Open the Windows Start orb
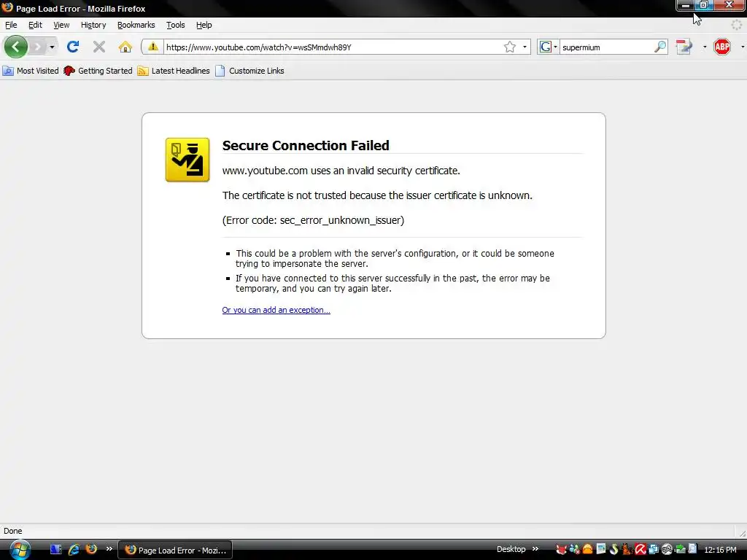 (x=20, y=550)
